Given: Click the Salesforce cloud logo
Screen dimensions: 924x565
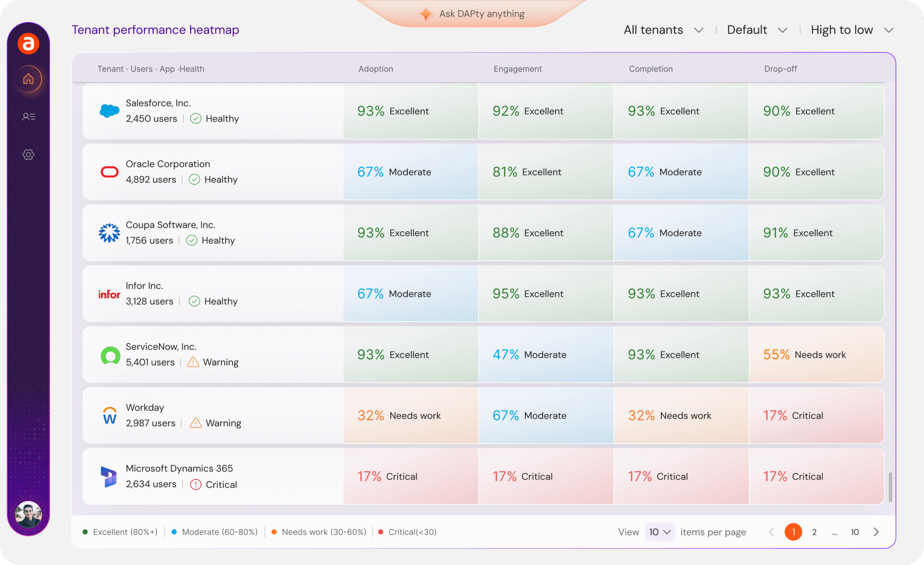Looking at the screenshot, I should (109, 111).
